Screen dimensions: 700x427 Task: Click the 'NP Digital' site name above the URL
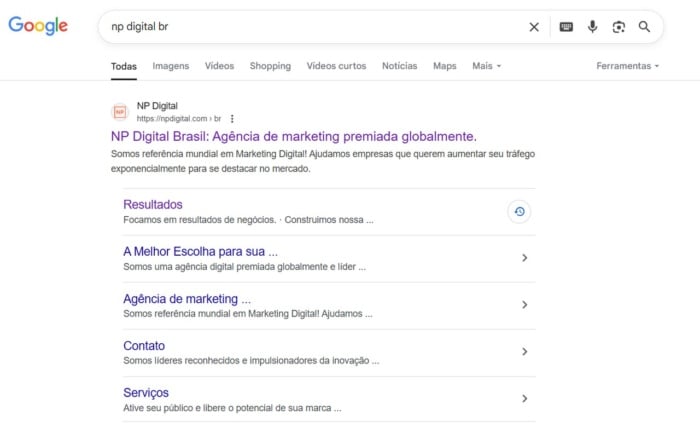tap(157, 106)
